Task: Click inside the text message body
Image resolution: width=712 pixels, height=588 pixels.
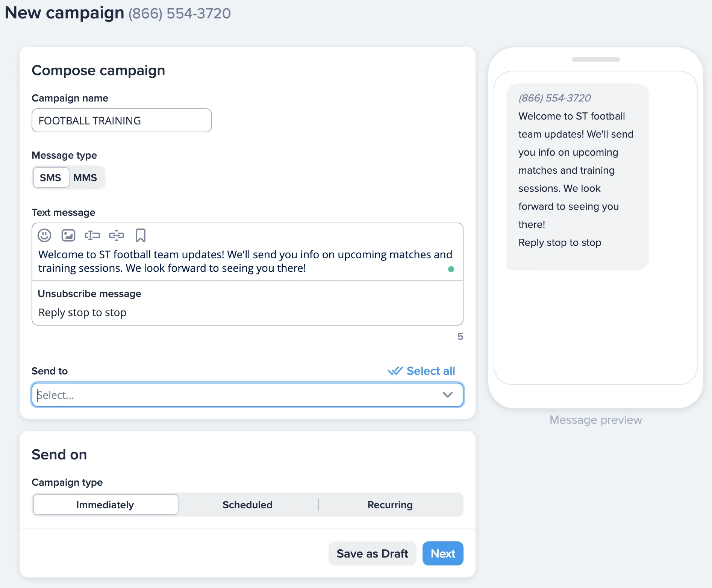Action: point(244,261)
